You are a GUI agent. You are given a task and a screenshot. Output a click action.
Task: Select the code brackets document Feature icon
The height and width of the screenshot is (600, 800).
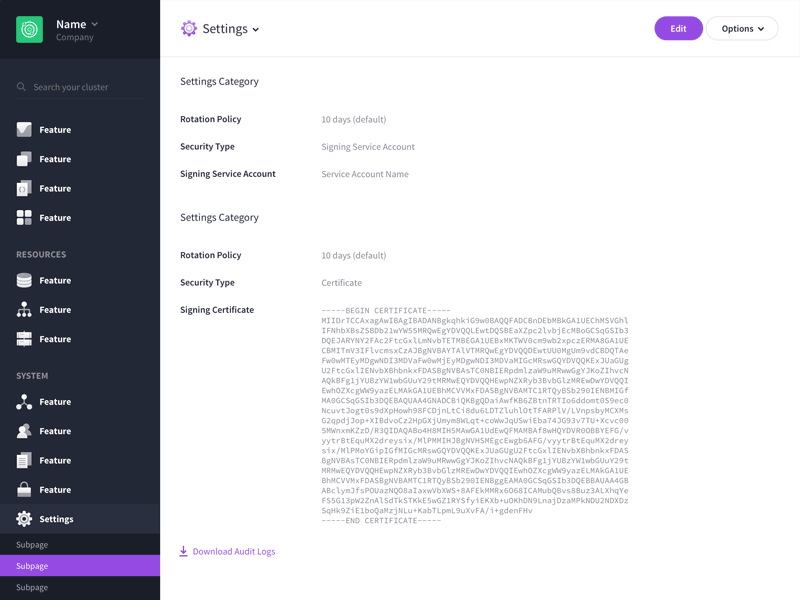24,188
